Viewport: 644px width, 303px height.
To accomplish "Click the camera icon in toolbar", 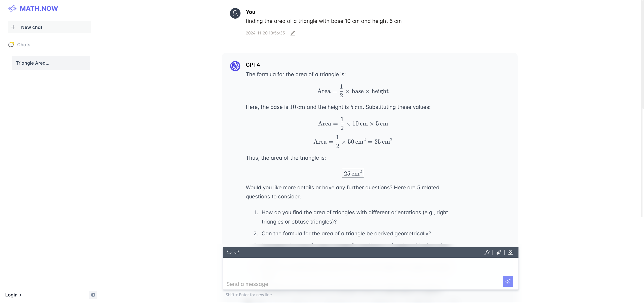I will (x=511, y=252).
